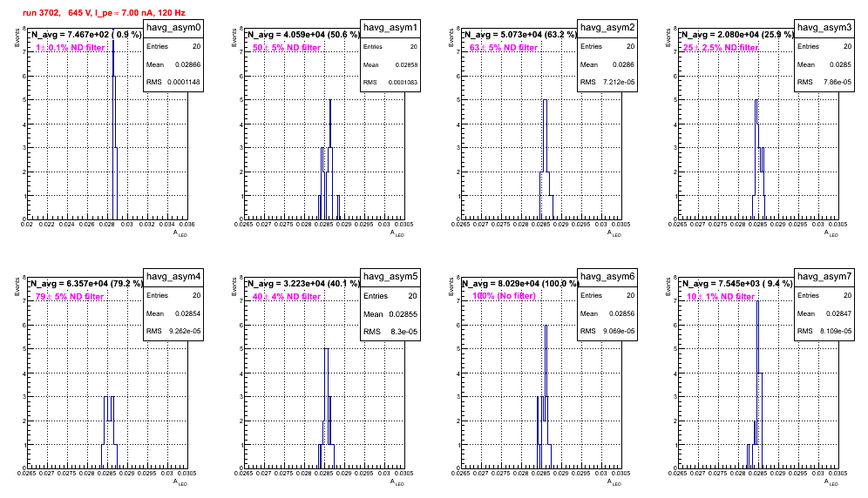Click the A_LED axis label under havg_asym6 plot
Image resolution: width=868 pixels, height=498 pixels.
[614, 482]
